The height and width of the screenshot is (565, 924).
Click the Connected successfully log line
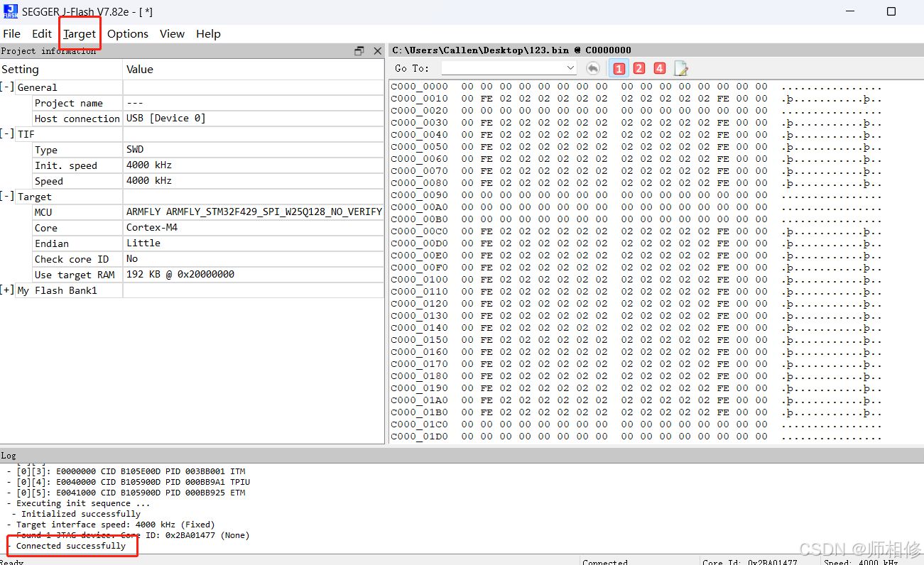click(x=71, y=546)
